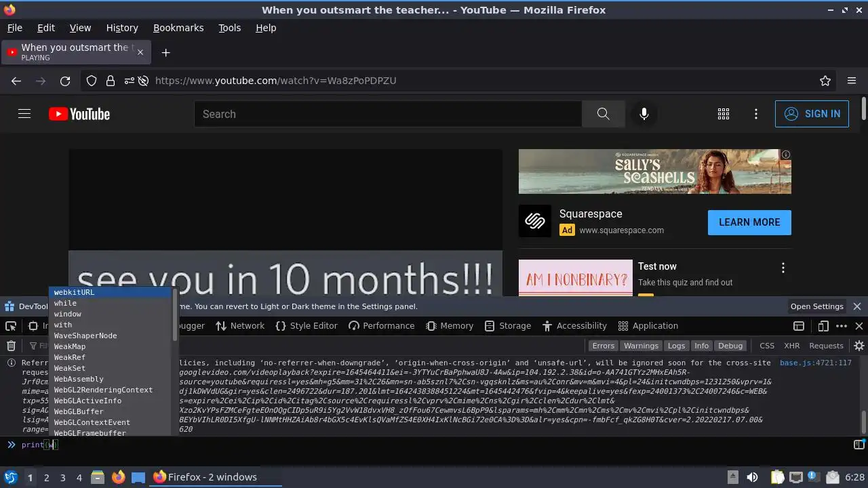
Task: Open the Tools menu
Action: 229,28
